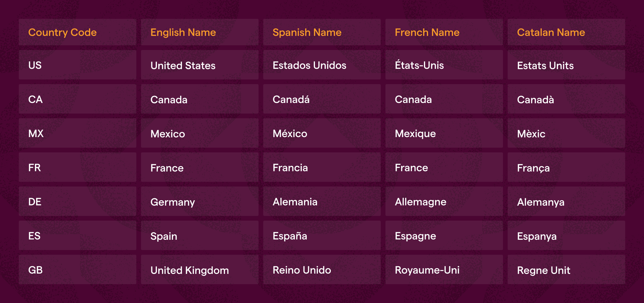
Task: Select the Mèxic Catalan cell
Action: pyautogui.click(x=566, y=133)
